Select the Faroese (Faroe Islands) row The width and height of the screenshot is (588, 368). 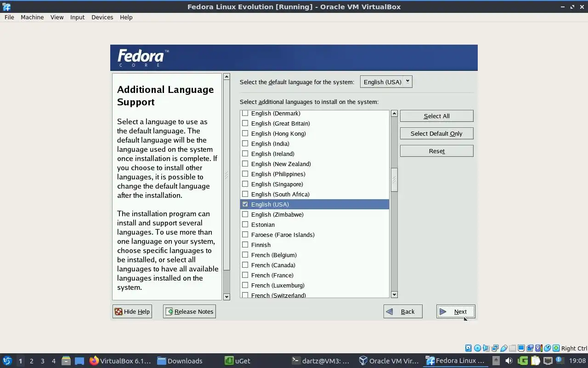[x=315, y=235]
